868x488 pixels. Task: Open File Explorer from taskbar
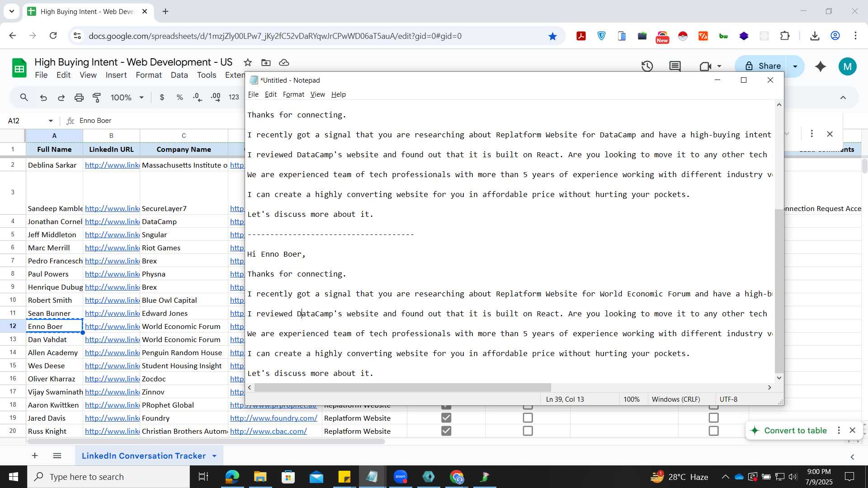260,477
